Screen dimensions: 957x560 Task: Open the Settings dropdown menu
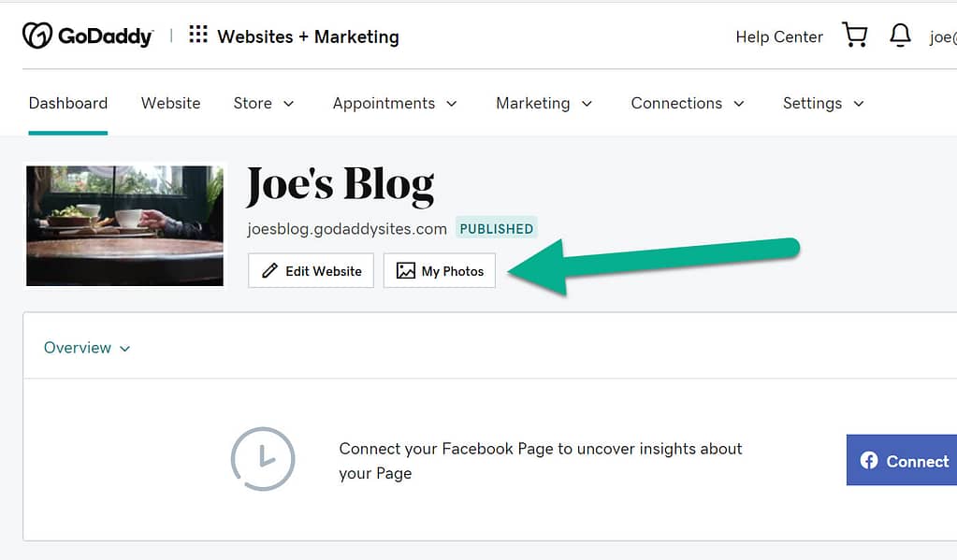pyautogui.click(x=823, y=103)
